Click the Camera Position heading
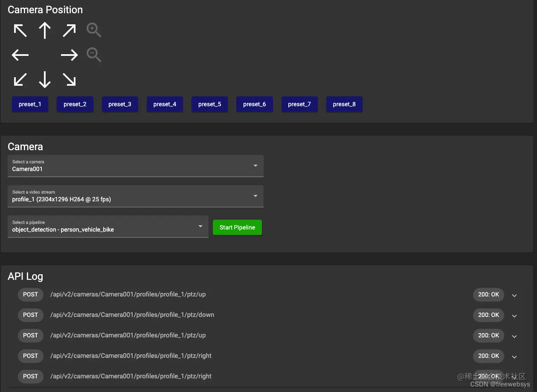The width and height of the screenshot is (537, 392). 45,10
